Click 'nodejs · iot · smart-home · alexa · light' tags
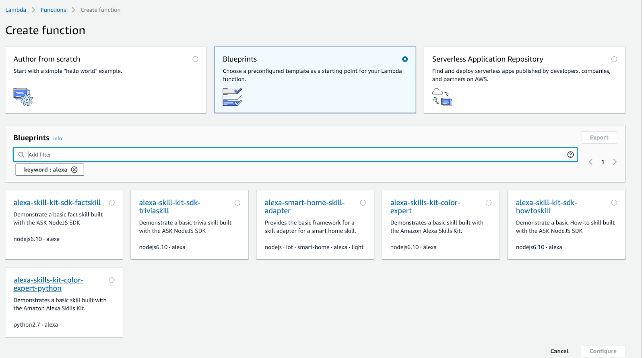The image size is (644, 358). coord(314,247)
